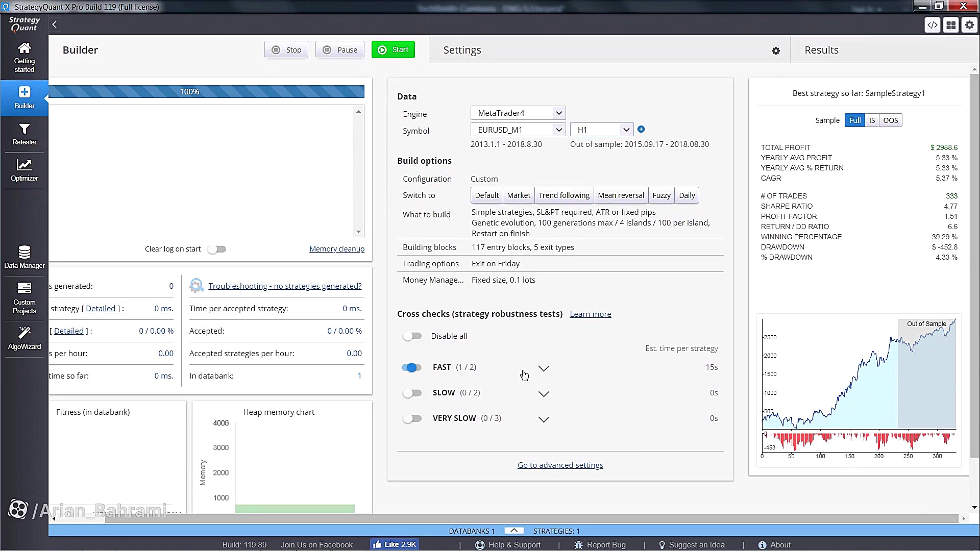Disable the FAST cross checks toggle
The height and width of the screenshot is (551, 980).
pos(412,367)
